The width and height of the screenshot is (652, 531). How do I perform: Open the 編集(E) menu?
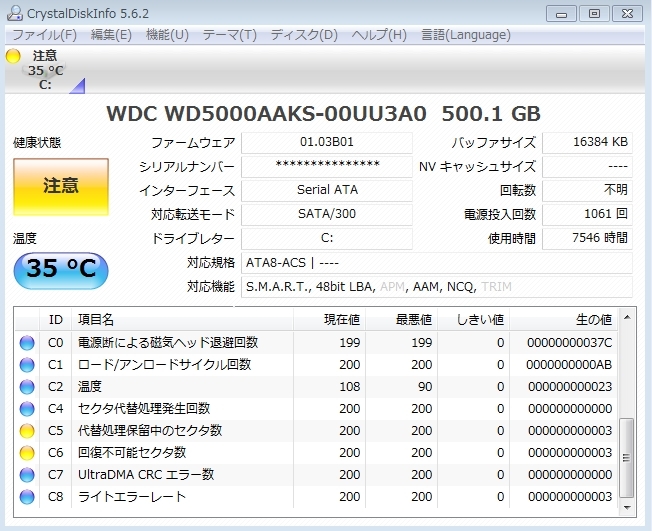click(111, 35)
